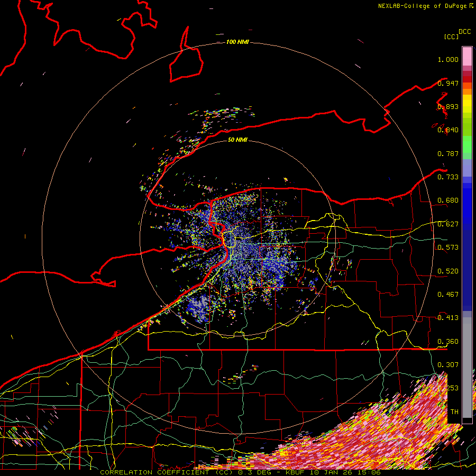Click the "0.840" color scale value

(448, 130)
